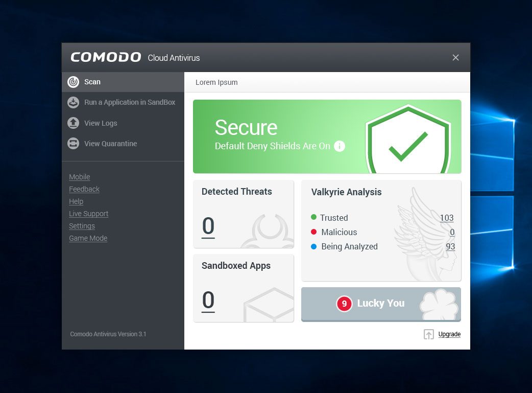
Task: Click the Upgrade arrow icon
Action: coord(428,334)
